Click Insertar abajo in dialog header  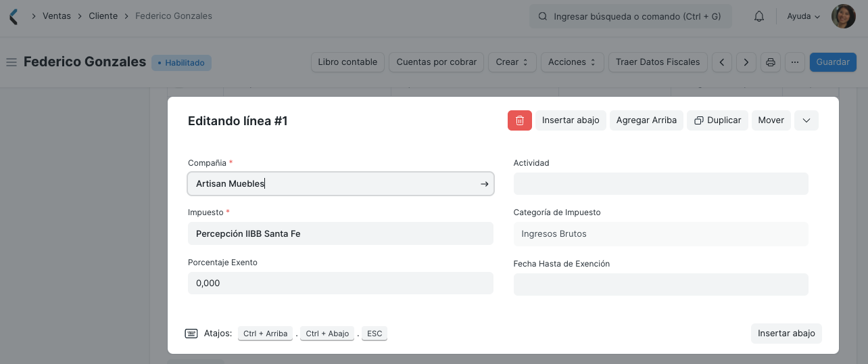point(571,120)
